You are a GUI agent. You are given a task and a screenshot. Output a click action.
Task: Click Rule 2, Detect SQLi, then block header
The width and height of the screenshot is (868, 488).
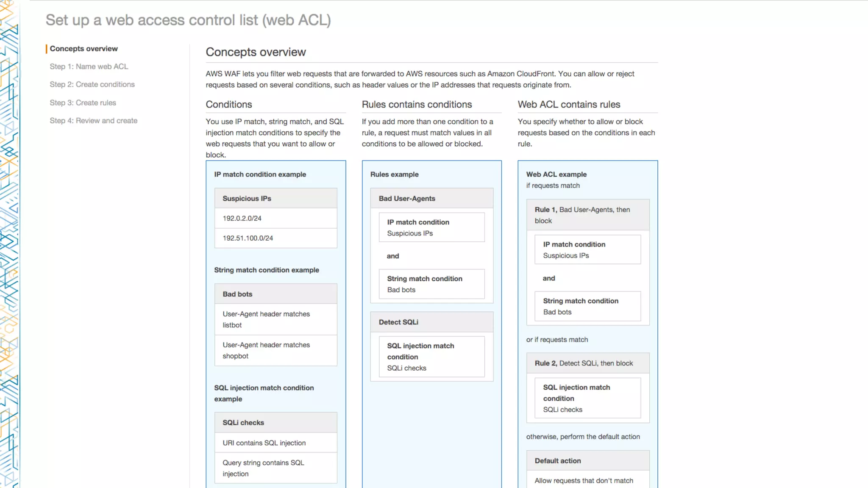(x=587, y=363)
